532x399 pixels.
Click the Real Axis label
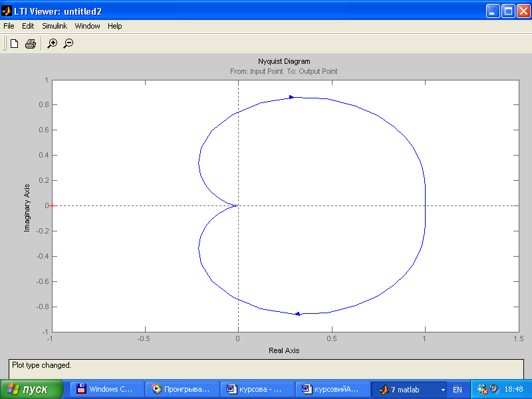284,350
